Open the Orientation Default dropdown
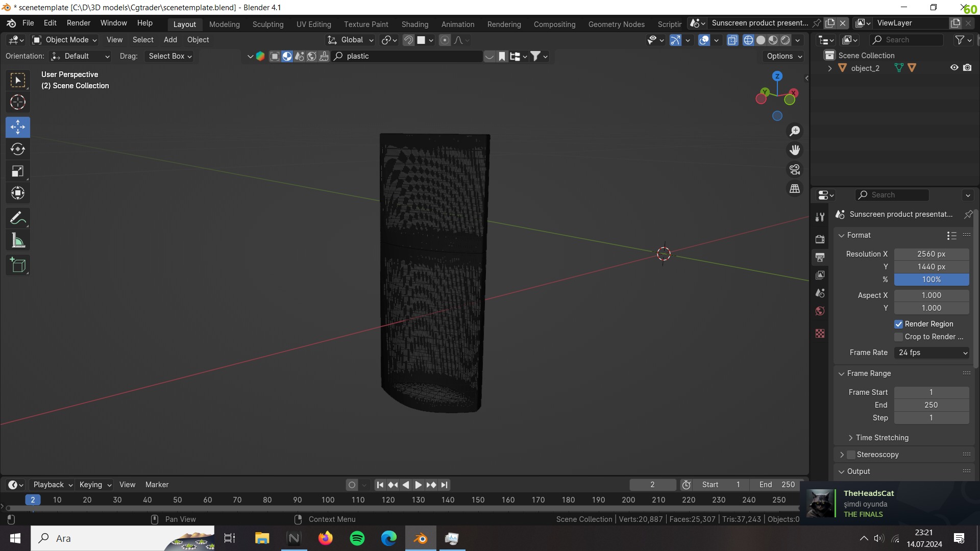980x551 pixels. (x=80, y=56)
